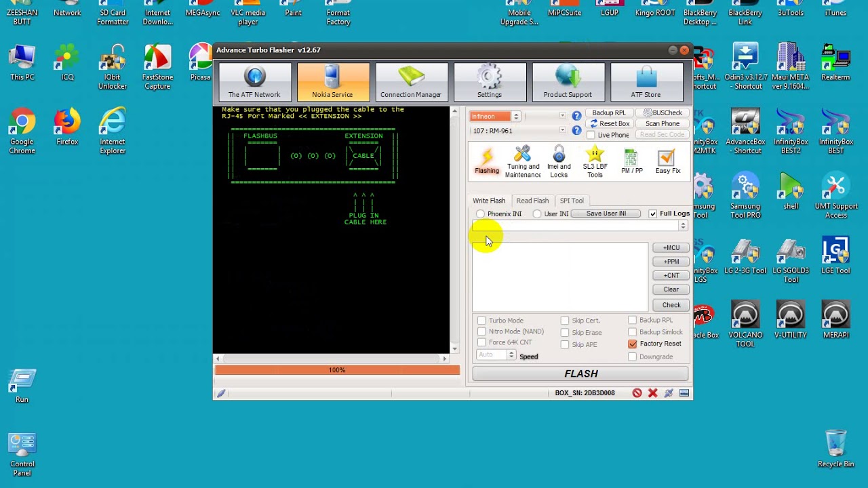Switch to the Read Flash tab
The width and height of the screenshot is (868, 488).
pyautogui.click(x=532, y=201)
